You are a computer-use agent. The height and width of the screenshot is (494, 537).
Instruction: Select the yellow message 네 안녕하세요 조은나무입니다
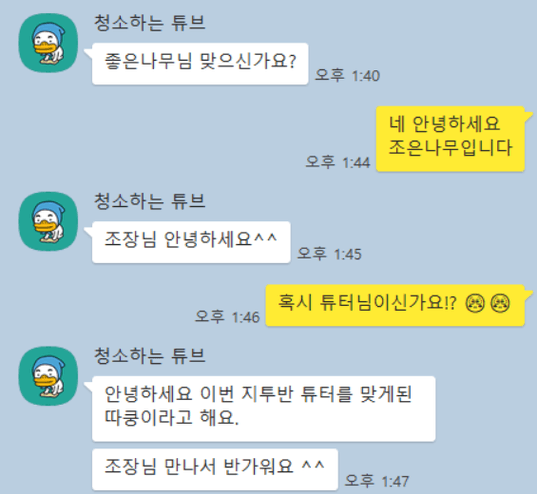point(450,138)
